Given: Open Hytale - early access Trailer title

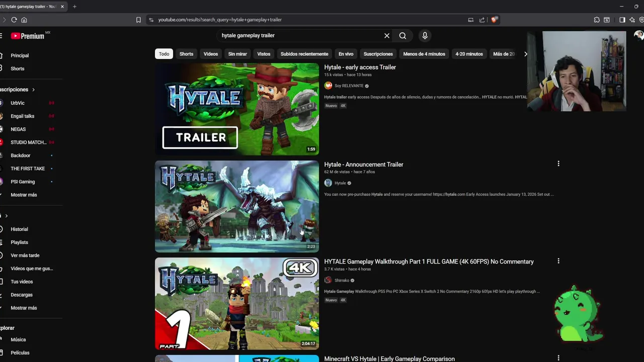Looking at the screenshot, I should click(x=360, y=67).
